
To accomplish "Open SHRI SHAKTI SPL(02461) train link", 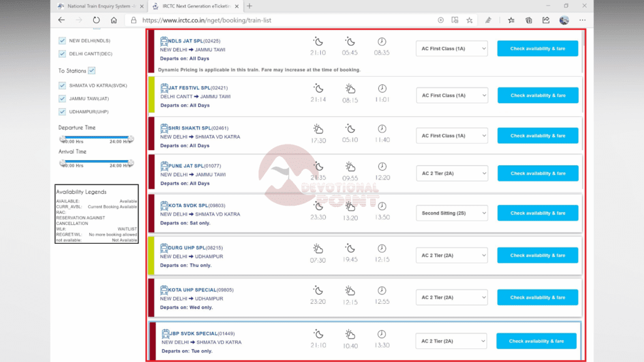I will (198, 128).
